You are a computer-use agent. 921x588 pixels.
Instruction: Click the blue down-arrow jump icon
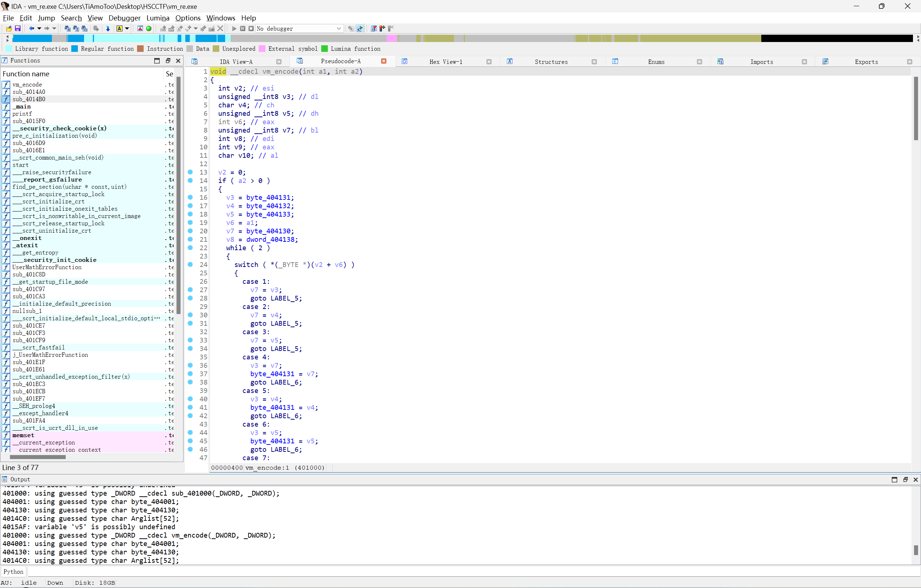(x=108, y=28)
